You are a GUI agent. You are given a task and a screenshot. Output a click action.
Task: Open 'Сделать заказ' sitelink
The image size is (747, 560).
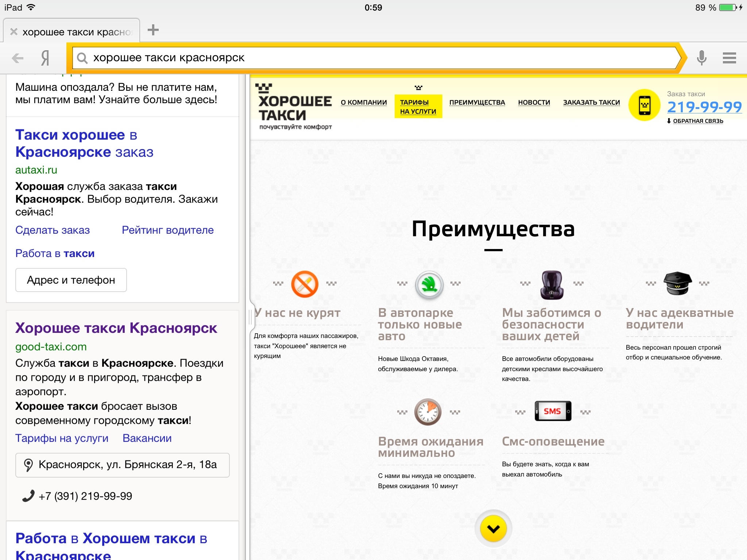click(53, 230)
